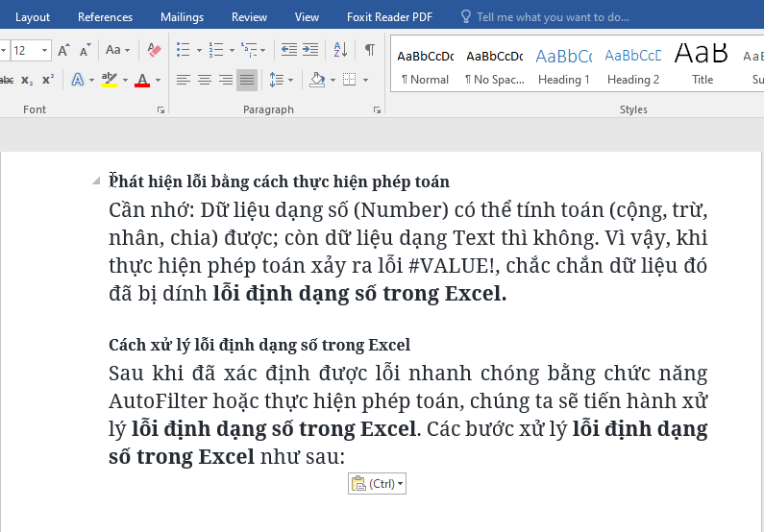Viewport: 764px width, 532px height.
Task: Expand bullet library dropdown arrow
Action: tap(199, 50)
